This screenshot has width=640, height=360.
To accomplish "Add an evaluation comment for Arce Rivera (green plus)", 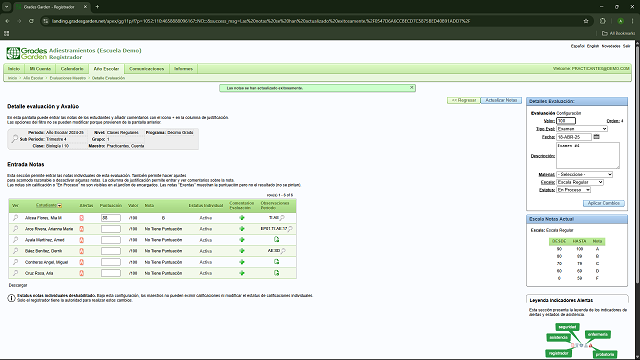I will [x=242, y=229].
